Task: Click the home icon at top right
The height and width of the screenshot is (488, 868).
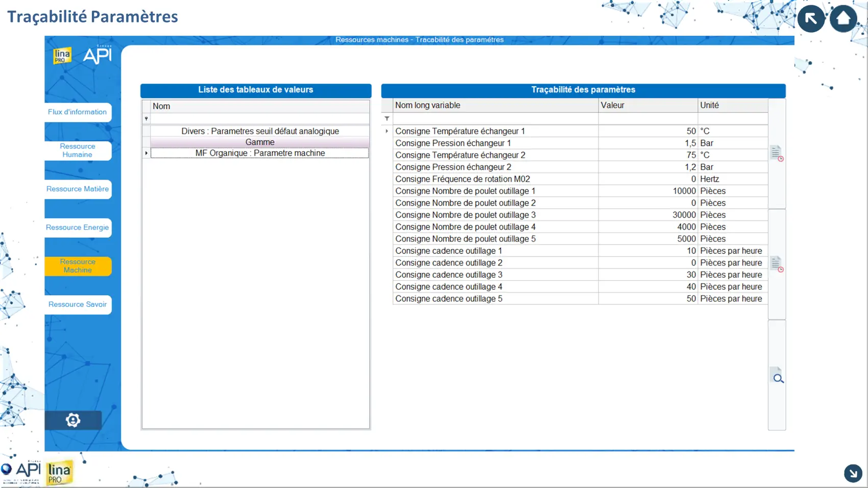Action: pos(843,18)
